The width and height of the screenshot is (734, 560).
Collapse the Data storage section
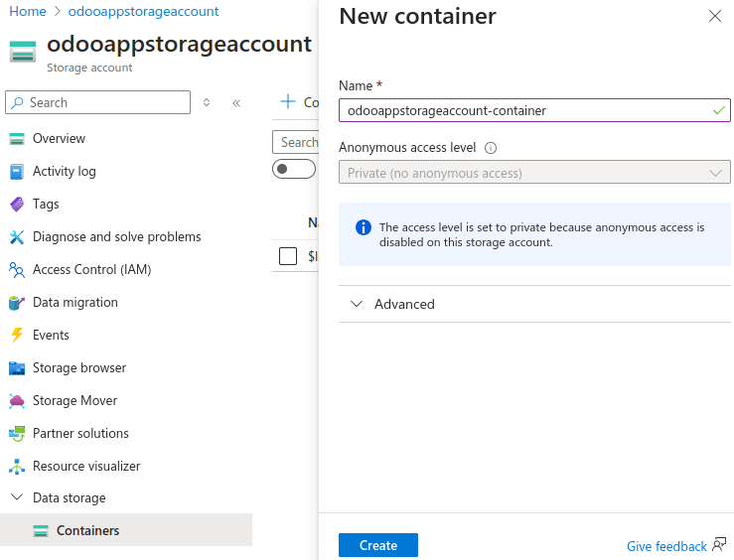[x=16, y=497]
